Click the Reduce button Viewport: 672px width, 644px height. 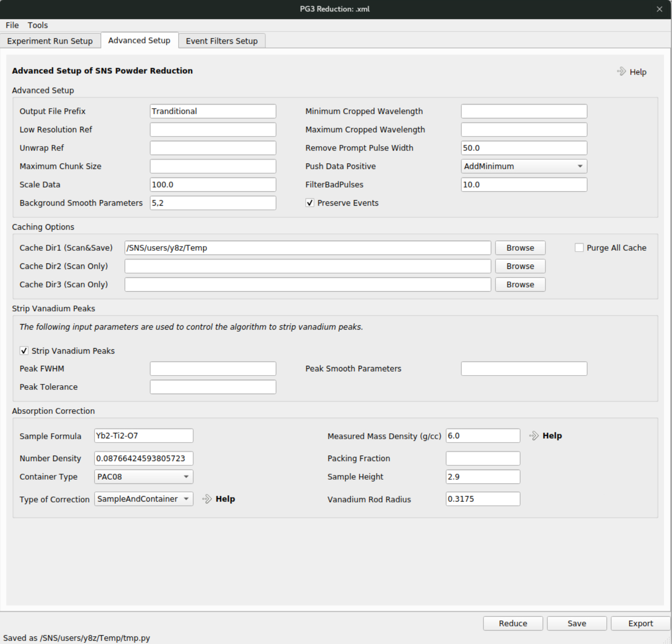pyautogui.click(x=513, y=623)
